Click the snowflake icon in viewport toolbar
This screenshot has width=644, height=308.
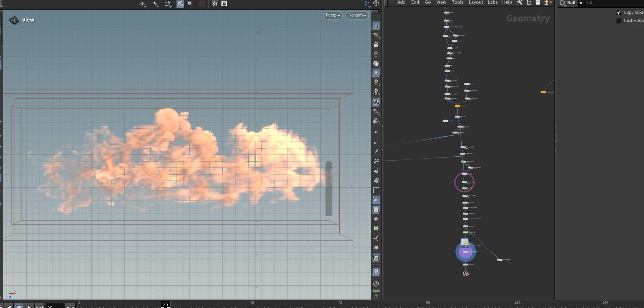tap(224, 3)
